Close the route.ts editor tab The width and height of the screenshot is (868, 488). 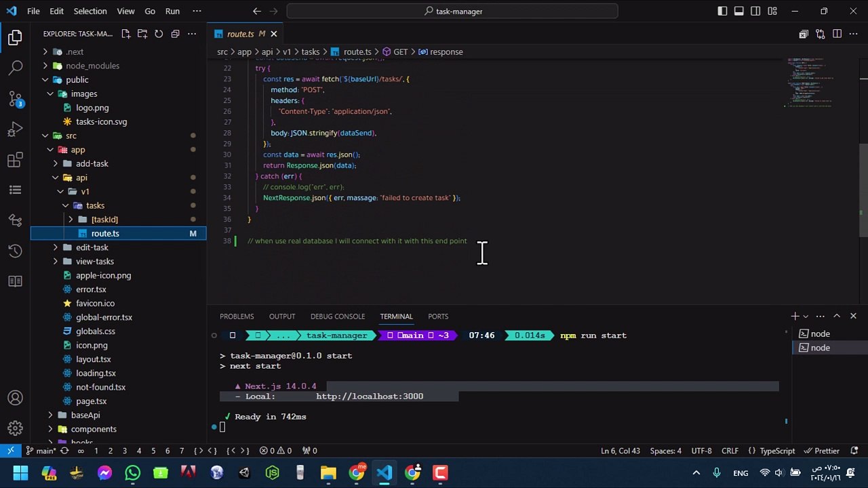coord(274,34)
